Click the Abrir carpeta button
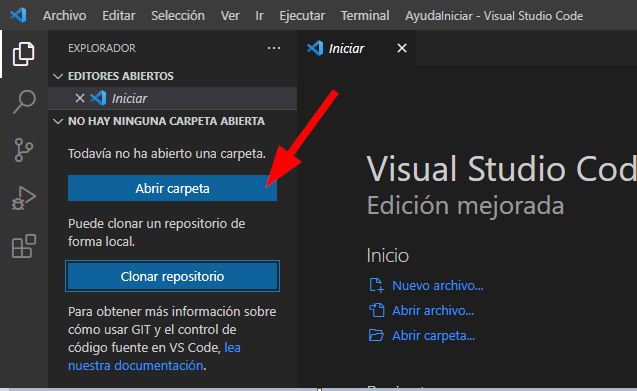 [x=172, y=188]
